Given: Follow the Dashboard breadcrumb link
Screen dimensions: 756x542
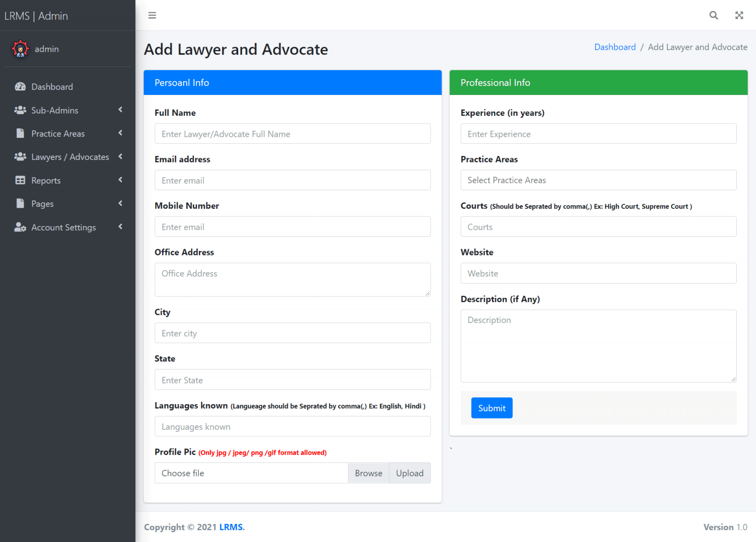Looking at the screenshot, I should click(615, 47).
